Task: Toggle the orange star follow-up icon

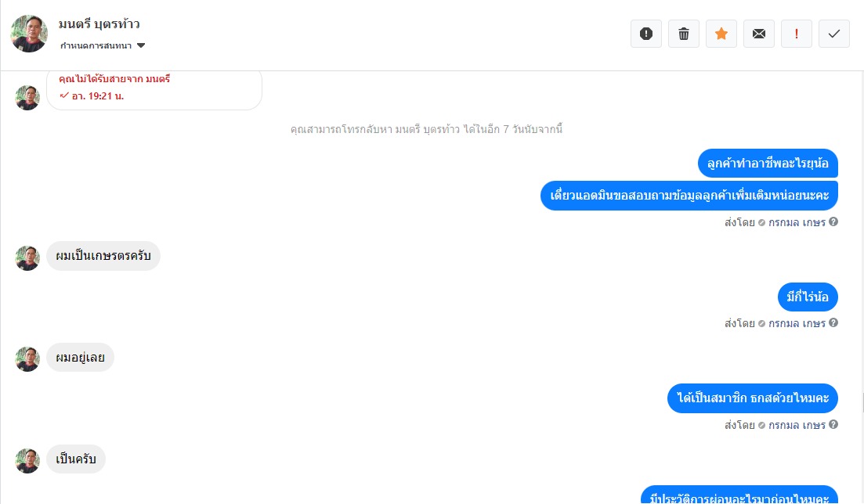Action: (x=721, y=34)
